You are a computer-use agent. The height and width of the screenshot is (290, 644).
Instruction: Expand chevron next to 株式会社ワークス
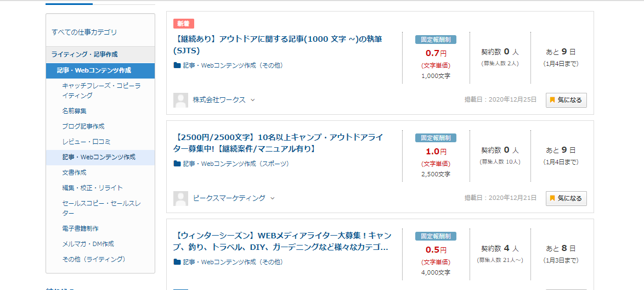pyautogui.click(x=252, y=100)
